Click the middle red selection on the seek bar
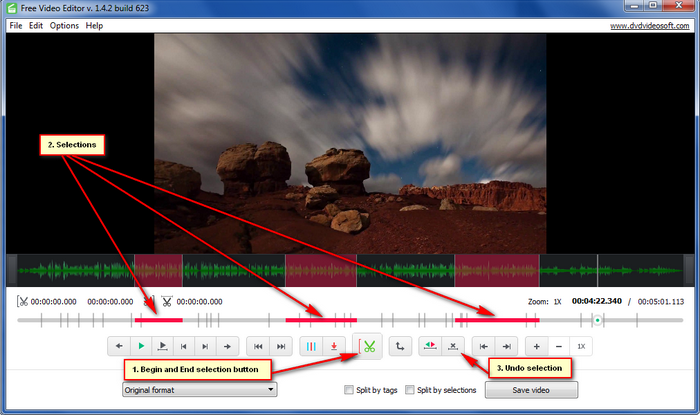The width and height of the screenshot is (700, 416). 321,320
